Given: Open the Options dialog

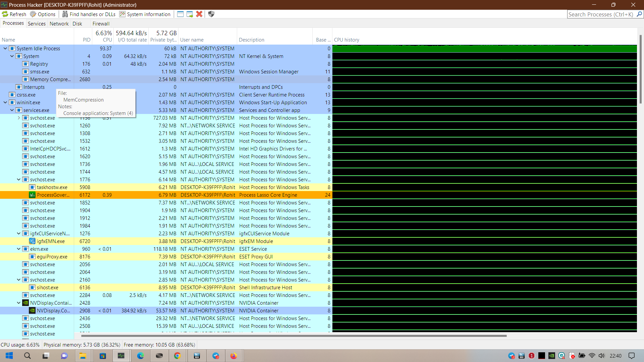Looking at the screenshot, I should pyautogui.click(x=43, y=14).
